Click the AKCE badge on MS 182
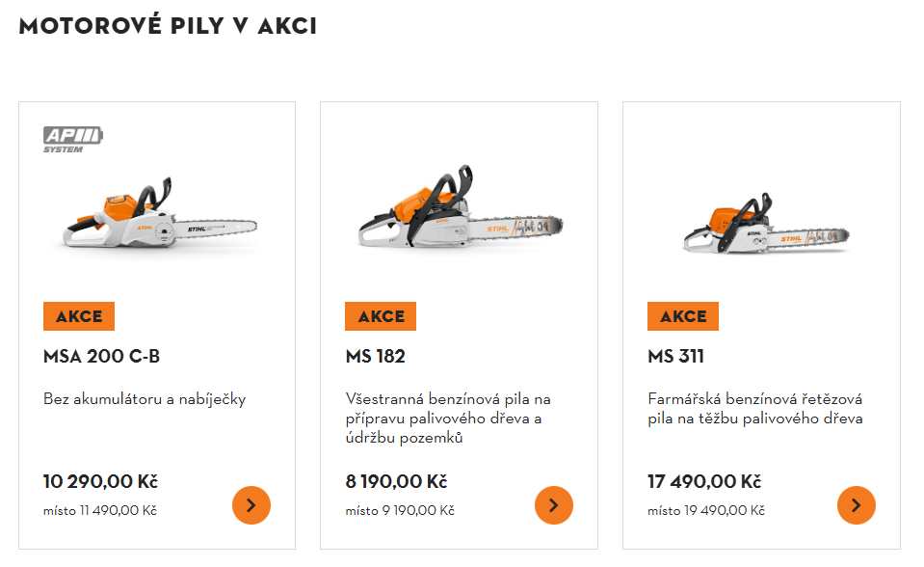This screenshot has width=924, height=567. [x=382, y=316]
